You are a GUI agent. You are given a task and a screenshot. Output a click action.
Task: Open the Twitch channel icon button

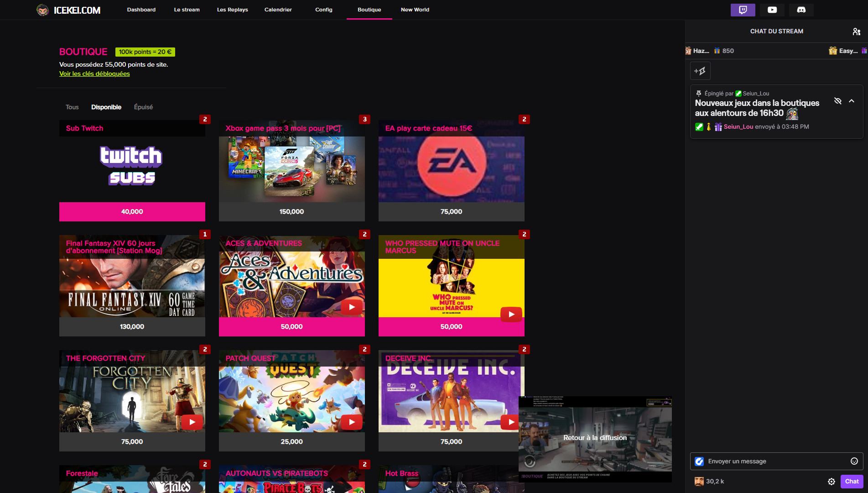[x=743, y=10]
